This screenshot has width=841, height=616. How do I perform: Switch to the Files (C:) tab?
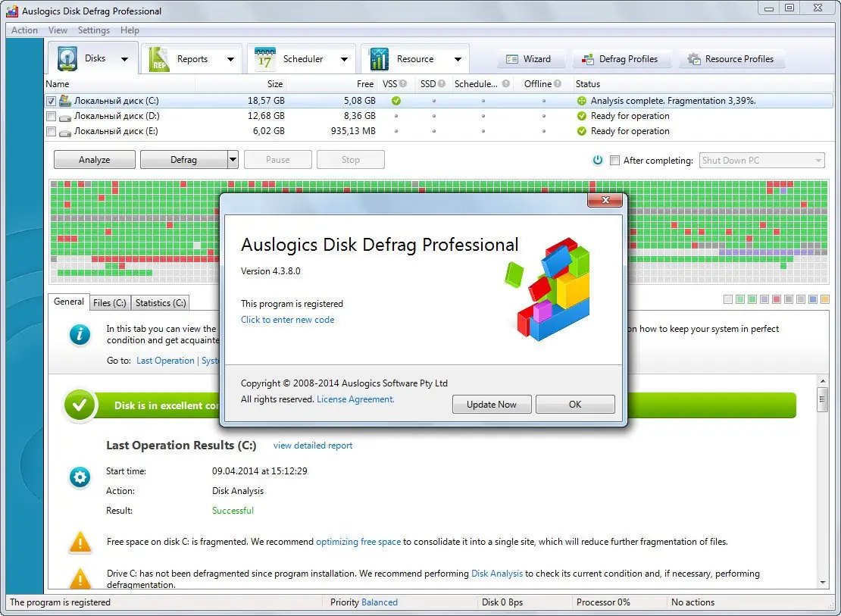pyautogui.click(x=109, y=302)
